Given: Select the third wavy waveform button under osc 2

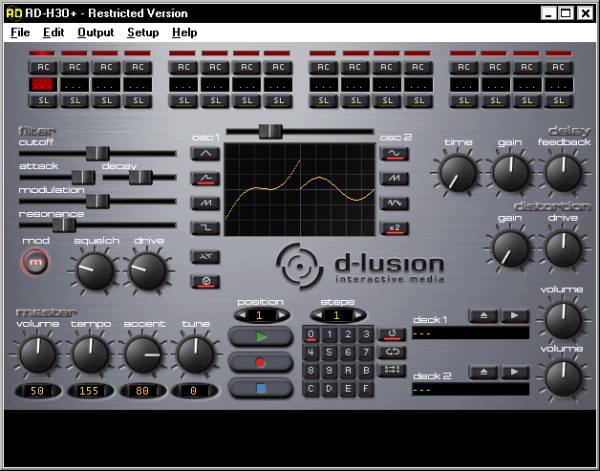Looking at the screenshot, I should pyautogui.click(x=394, y=203).
